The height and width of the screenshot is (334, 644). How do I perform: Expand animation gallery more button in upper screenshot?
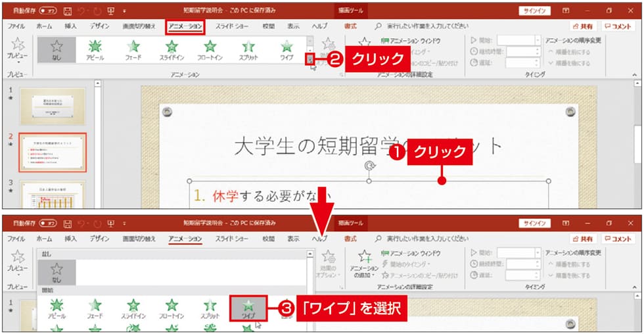pyautogui.click(x=310, y=60)
